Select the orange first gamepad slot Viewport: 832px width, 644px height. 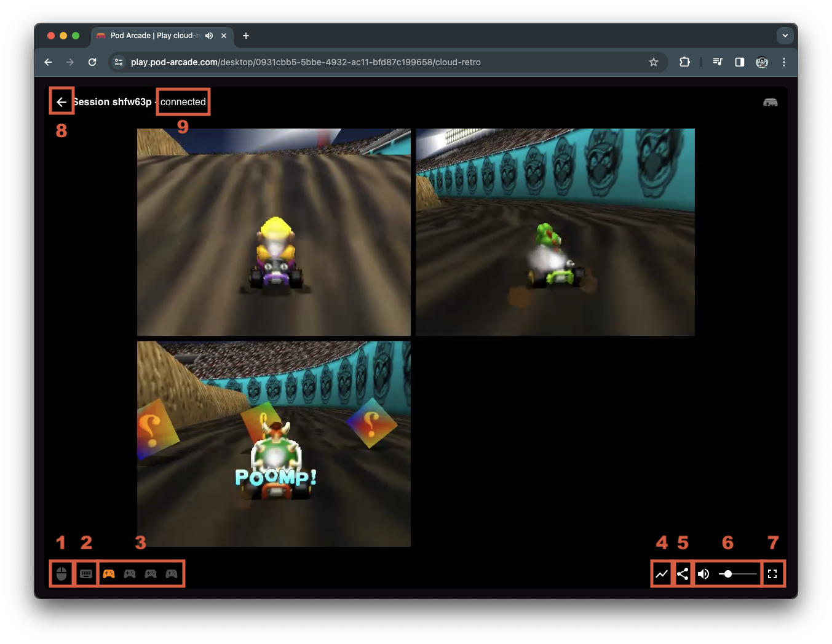pyautogui.click(x=109, y=574)
